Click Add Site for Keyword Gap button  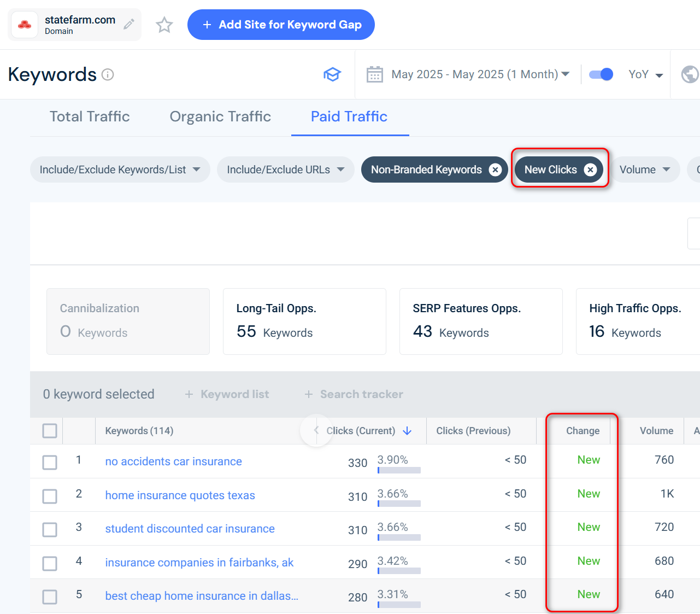[x=281, y=25]
